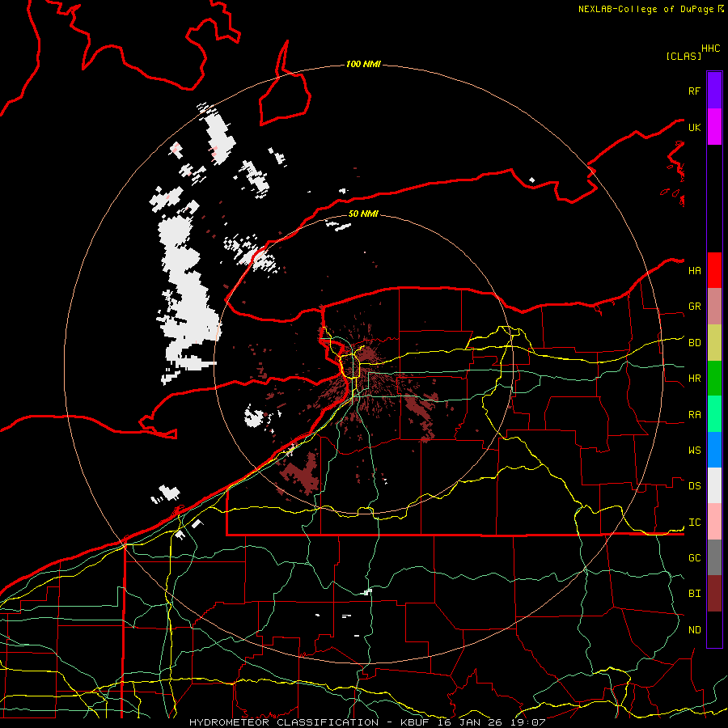Click the ND black legend swatch
This screenshot has height=728, width=728.
click(714, 629)
